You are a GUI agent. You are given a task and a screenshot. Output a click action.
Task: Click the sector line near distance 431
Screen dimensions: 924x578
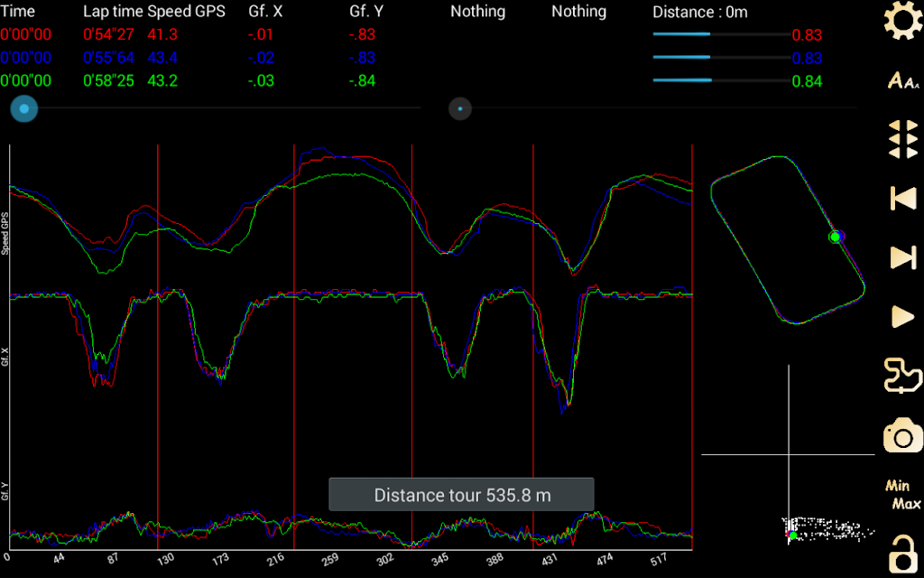(x=532, y=347)
